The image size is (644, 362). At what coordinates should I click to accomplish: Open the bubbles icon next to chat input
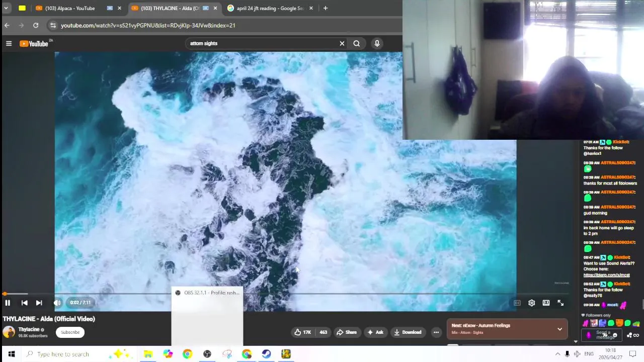(629, 335)
